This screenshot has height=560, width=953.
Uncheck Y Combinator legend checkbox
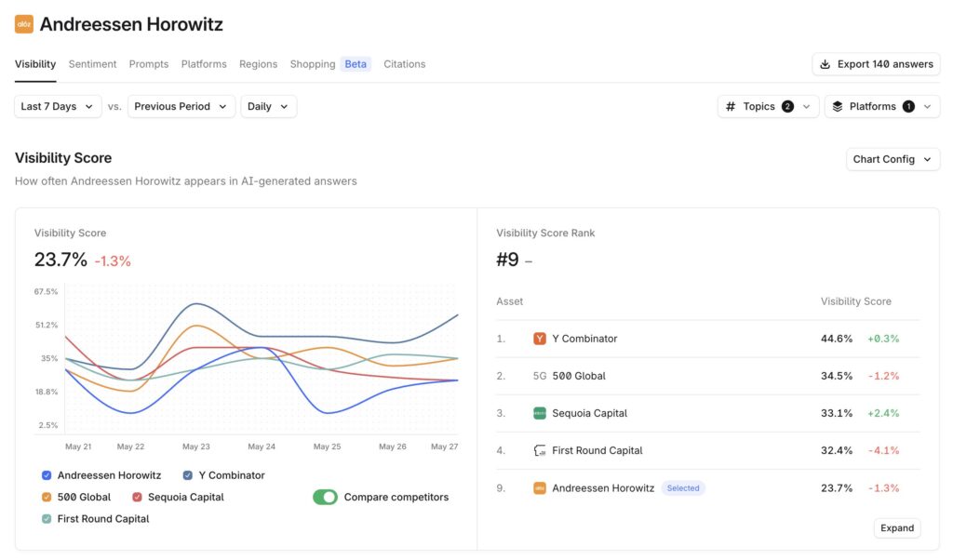(188, 475)
